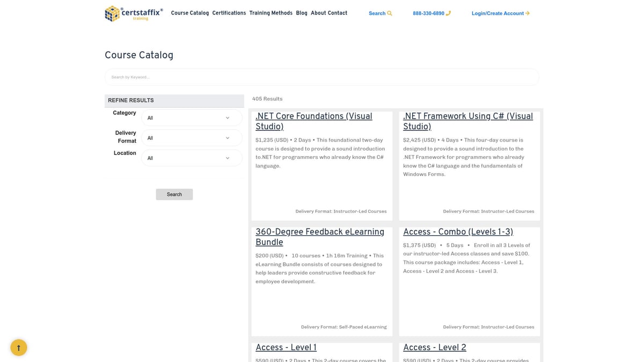Expand the Location dropdown

(191, 158)
